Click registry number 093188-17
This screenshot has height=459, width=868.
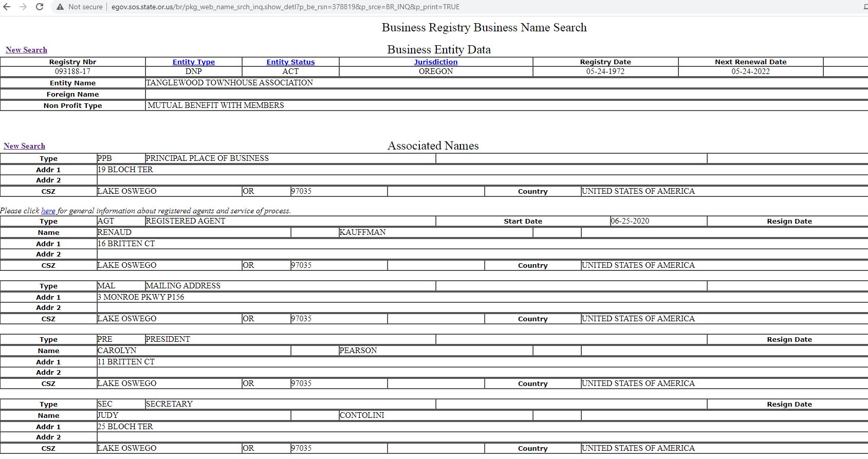click(x=72, y=71)
